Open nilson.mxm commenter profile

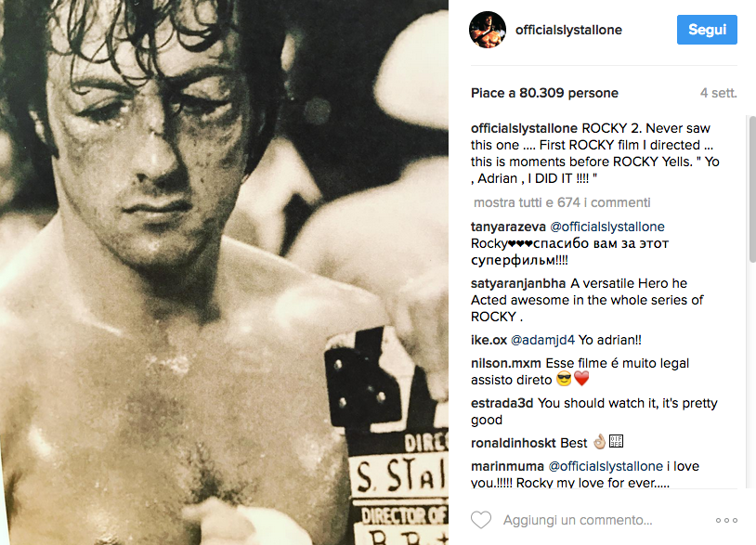506,363
